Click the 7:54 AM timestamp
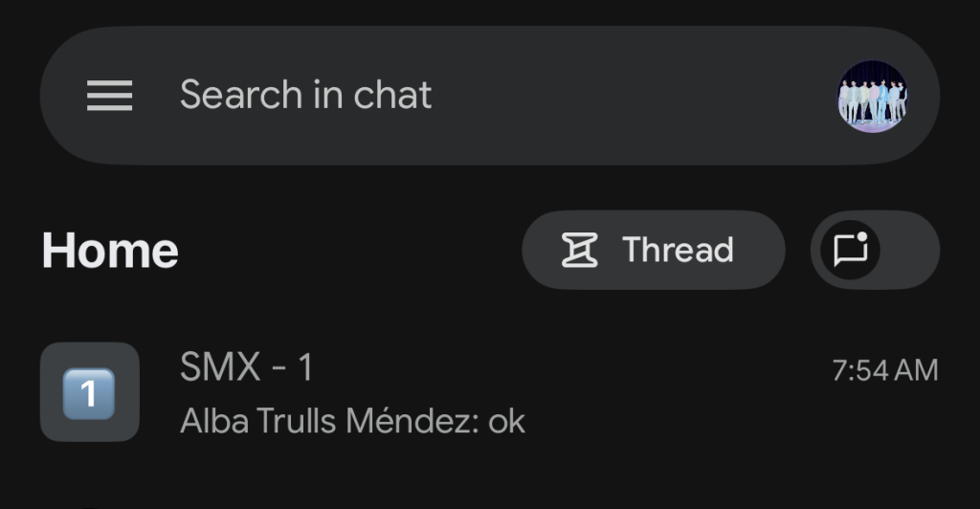980x509 pixels. (x=885, y=370)
